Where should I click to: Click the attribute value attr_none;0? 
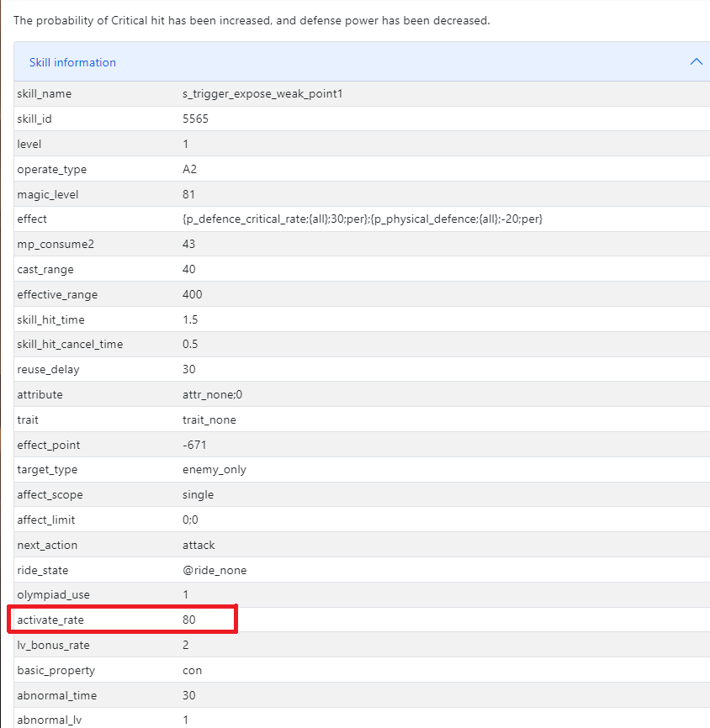[212, 394]
